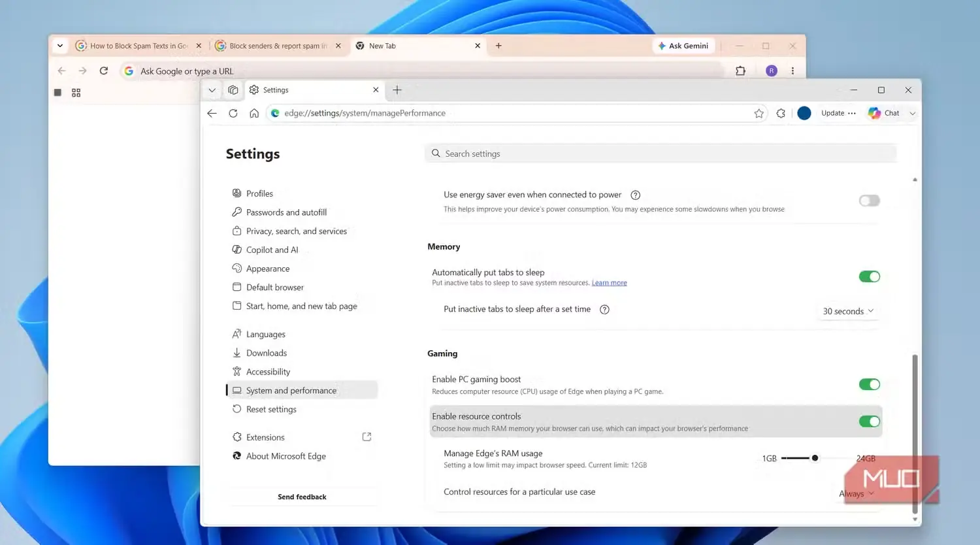Image resolution: width=980 pixels, height=545 pixels.
Task: Click Chrome forward arrow
Action: (x=82, y=71)
